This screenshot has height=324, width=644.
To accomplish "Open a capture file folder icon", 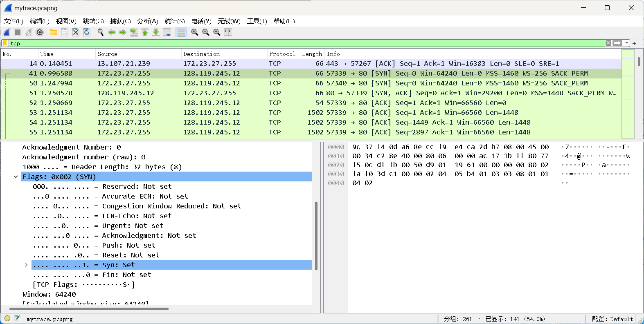I will click(54, 32).
